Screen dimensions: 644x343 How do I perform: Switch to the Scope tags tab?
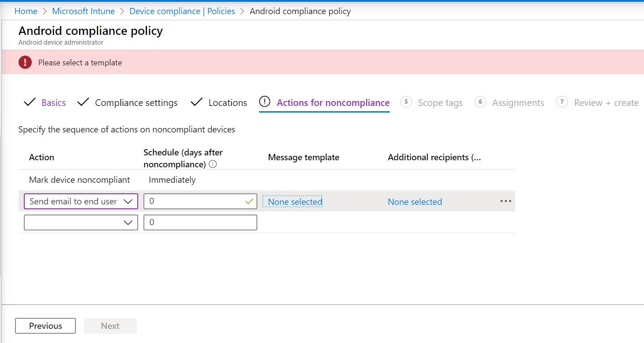click(440, 102)
